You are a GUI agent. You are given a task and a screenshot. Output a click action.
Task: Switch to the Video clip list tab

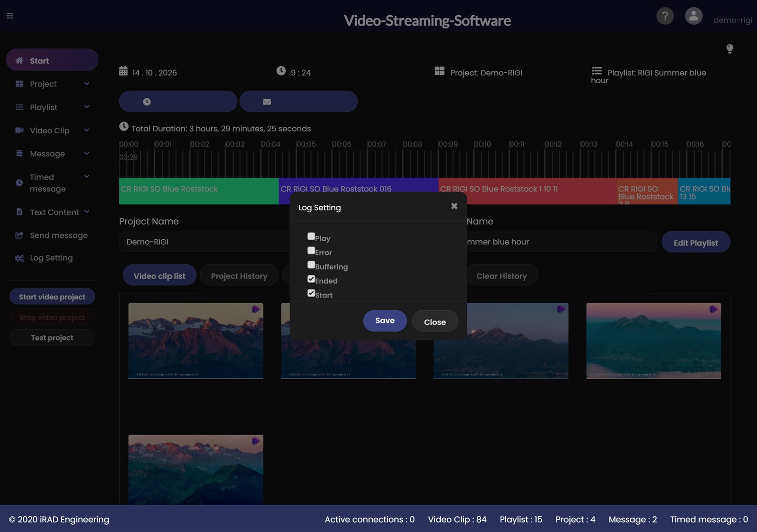(x=159, y=276)
